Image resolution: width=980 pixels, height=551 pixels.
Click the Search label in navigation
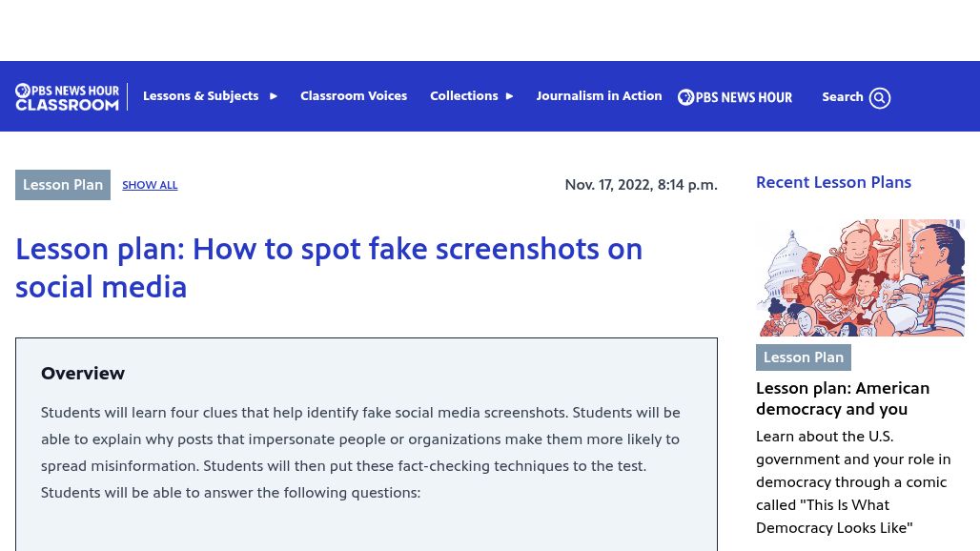(843, 97)
